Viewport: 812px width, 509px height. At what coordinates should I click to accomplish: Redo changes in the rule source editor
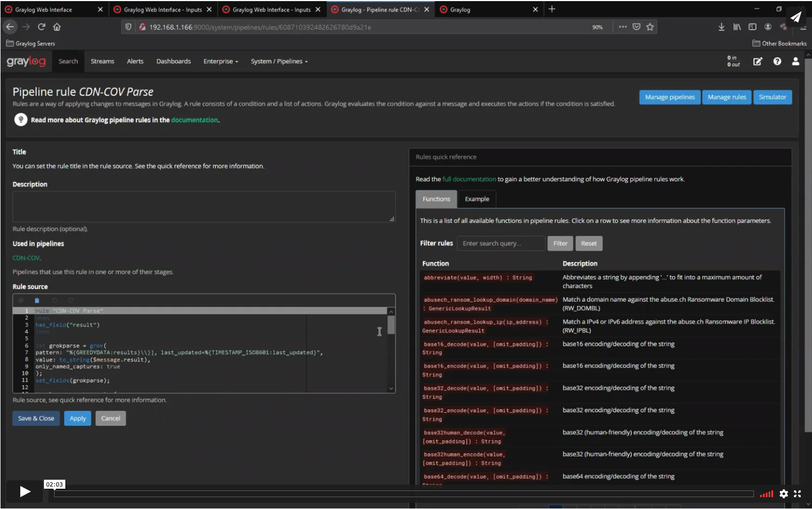click(x=71, y=300)
